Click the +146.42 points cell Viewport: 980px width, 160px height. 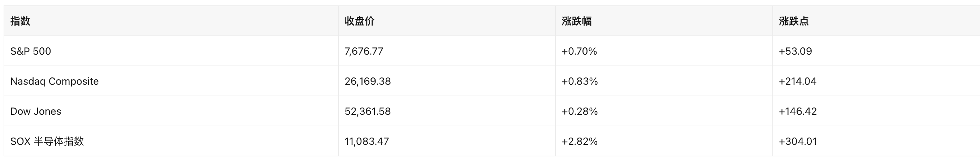876,111
